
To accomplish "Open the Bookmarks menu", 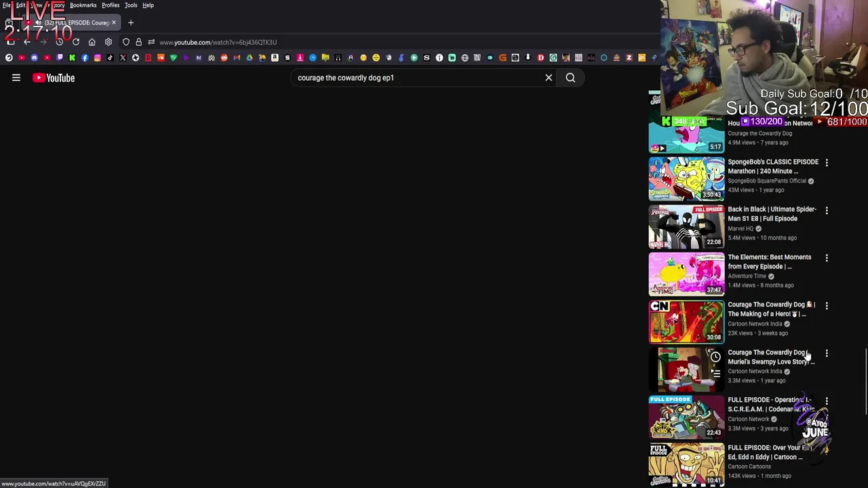I will (x=83, y=5).
